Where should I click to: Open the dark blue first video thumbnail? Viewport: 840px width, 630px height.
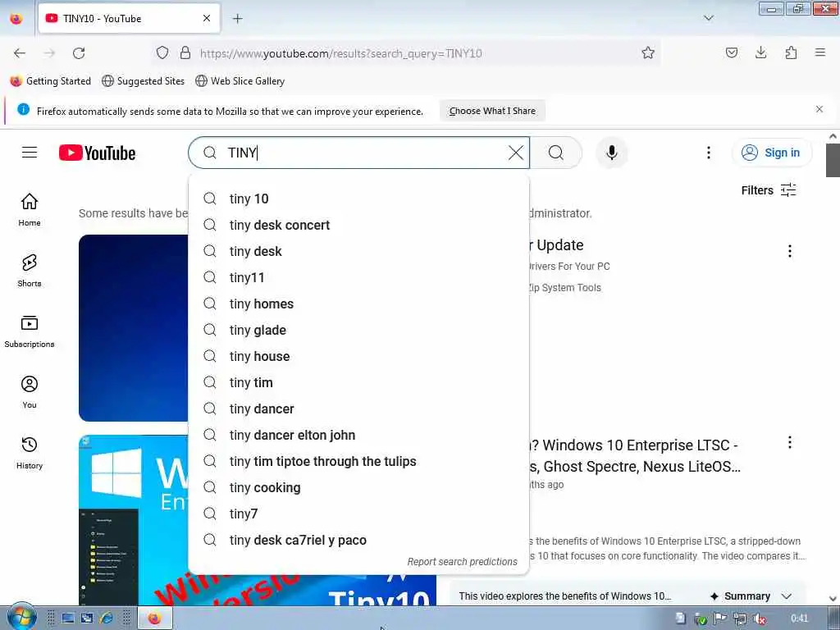[134, 328]
